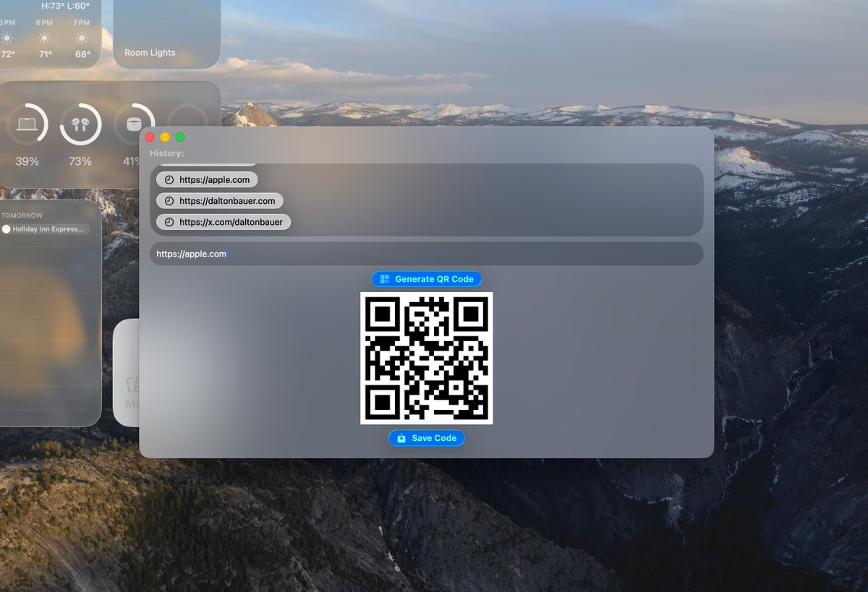Click clock icon beside https://x.com/daltonbauer
868x592 pixels.
[169, 222]
